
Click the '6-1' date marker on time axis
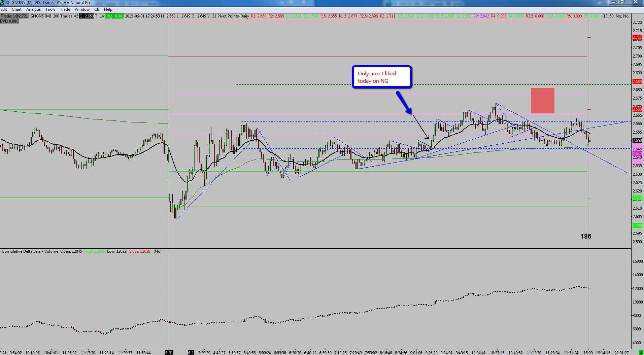coord(191,353)
